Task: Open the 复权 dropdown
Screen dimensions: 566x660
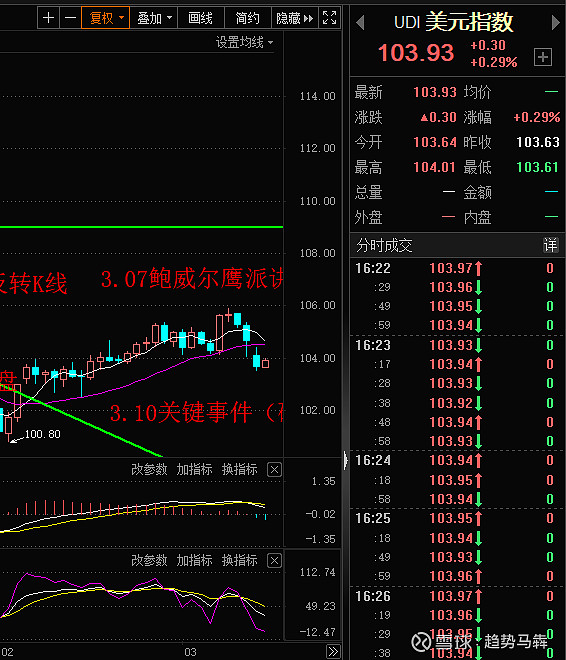Action: click(x=105, y=18)
